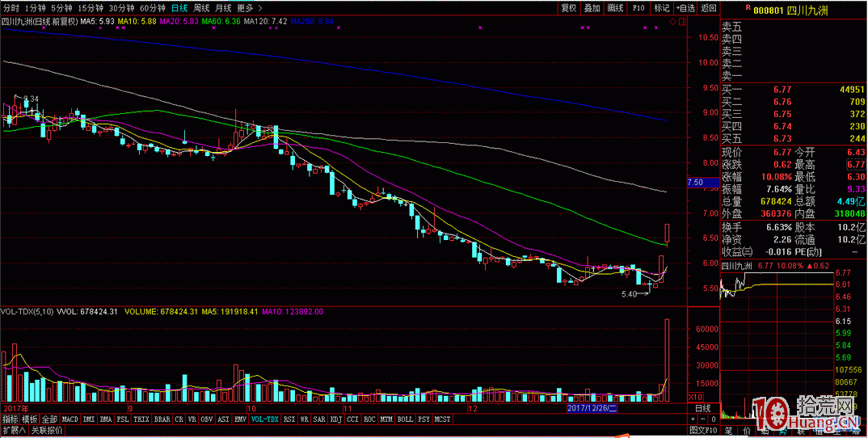Click the red R marker beside the stock code
868x438 pixels.
[748, 7]
